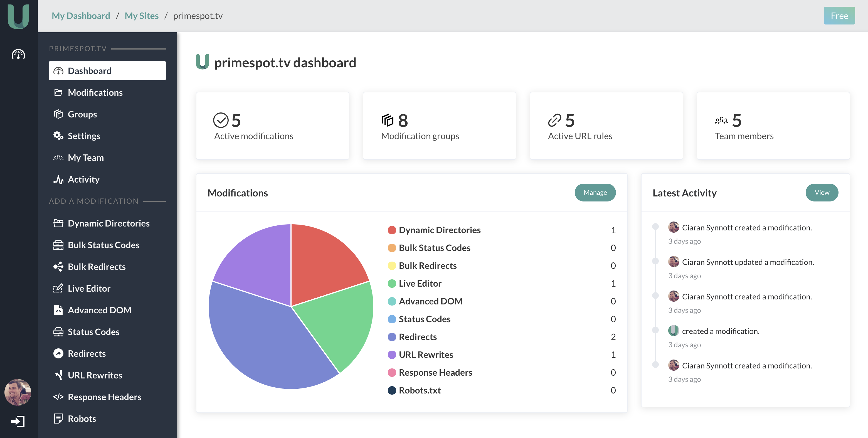868x438 pixels.
Task: Click the Groups stacked-pages icon in sidebar
Action: (x=58, y=114)
